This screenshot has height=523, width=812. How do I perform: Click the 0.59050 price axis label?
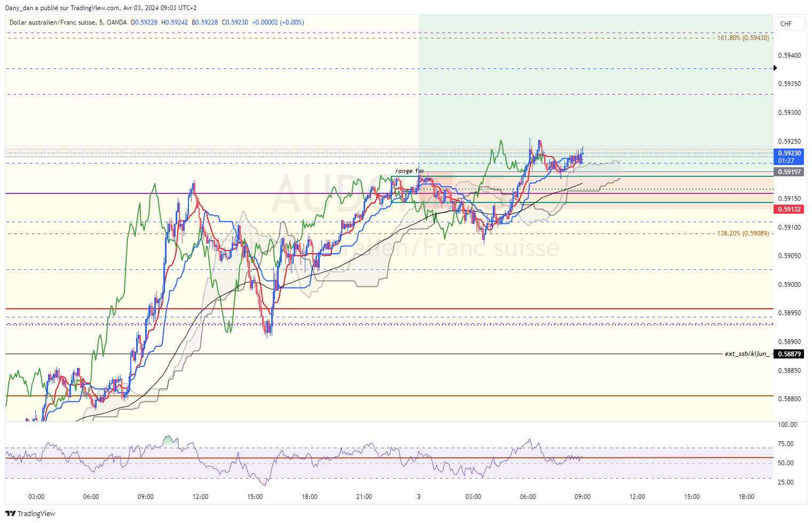click(790, 256)
